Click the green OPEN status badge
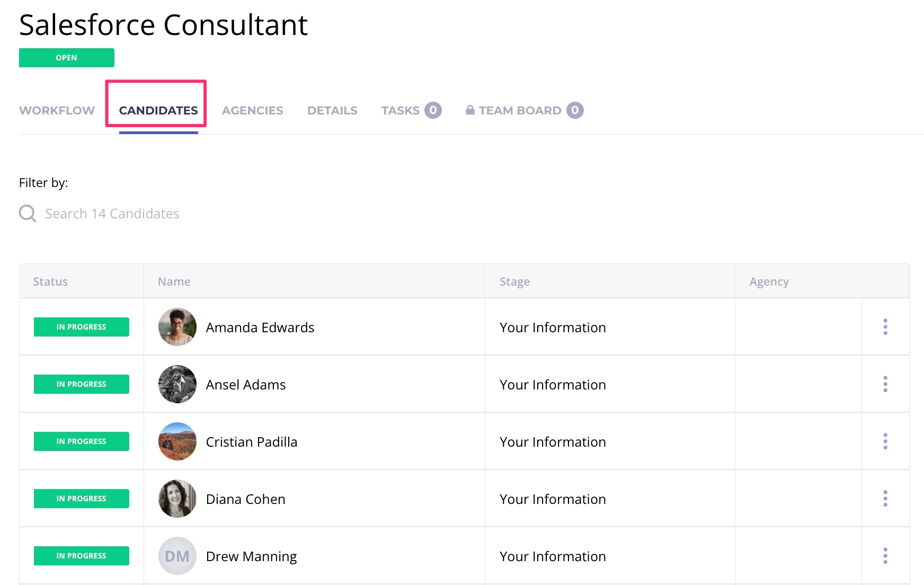Viewport: 924px width, 585px height. coord(67,58)
